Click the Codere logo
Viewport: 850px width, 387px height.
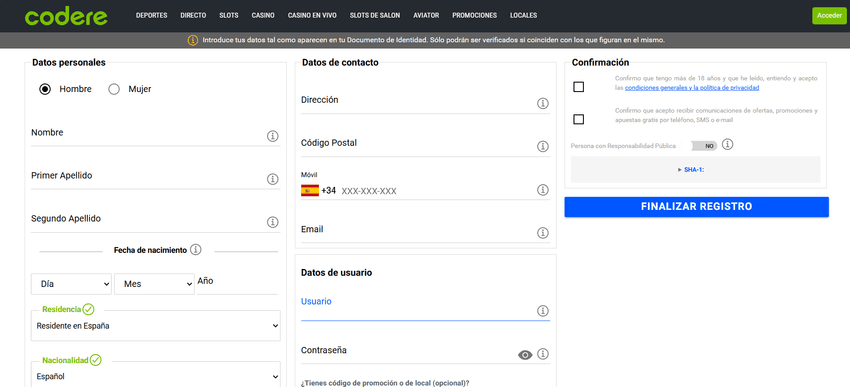click(66, 16)
